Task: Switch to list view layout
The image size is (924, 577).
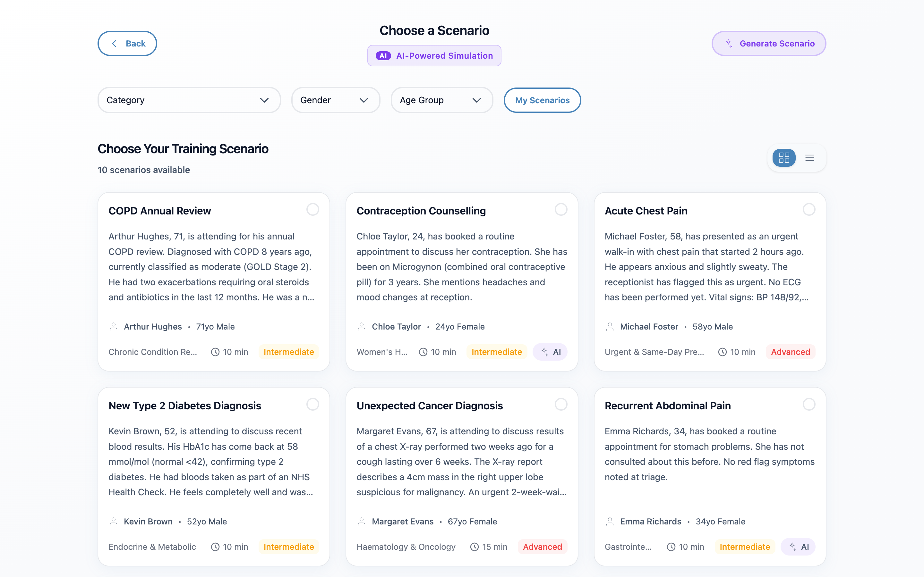Action: tap(809, 158)
